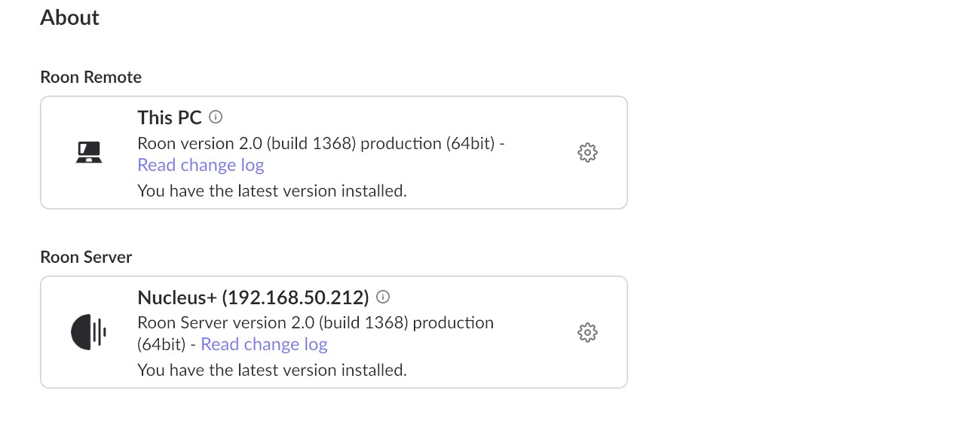980x430 pixels.
Task: Click the Roon Remote section label
Action: [x=90, y=77]
